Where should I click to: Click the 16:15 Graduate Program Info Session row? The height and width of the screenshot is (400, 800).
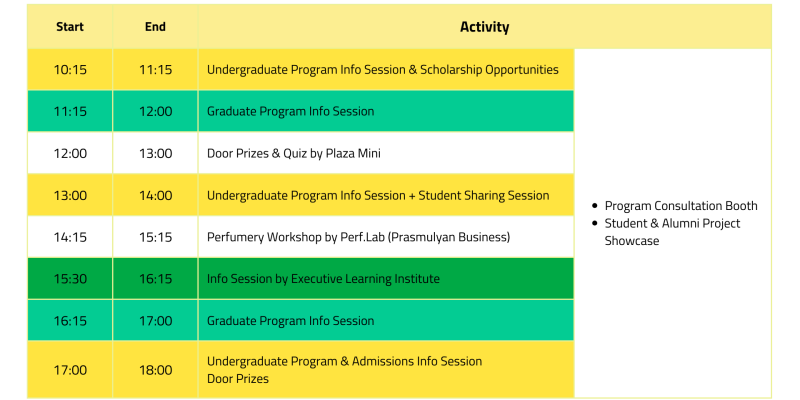click(301, 320)
